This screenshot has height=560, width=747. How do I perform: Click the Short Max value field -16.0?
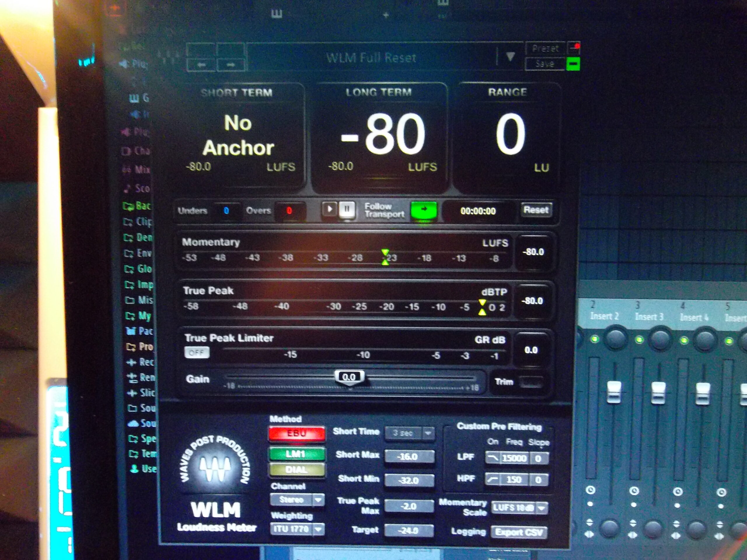409,456
